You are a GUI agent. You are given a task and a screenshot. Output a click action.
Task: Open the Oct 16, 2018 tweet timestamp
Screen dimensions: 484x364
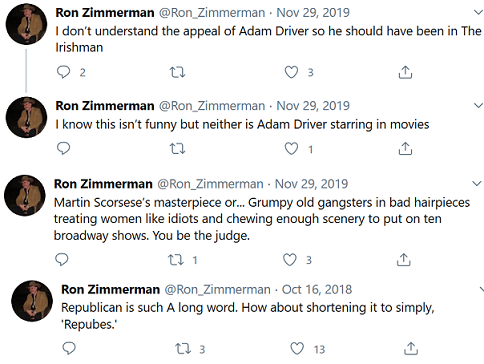317,289
